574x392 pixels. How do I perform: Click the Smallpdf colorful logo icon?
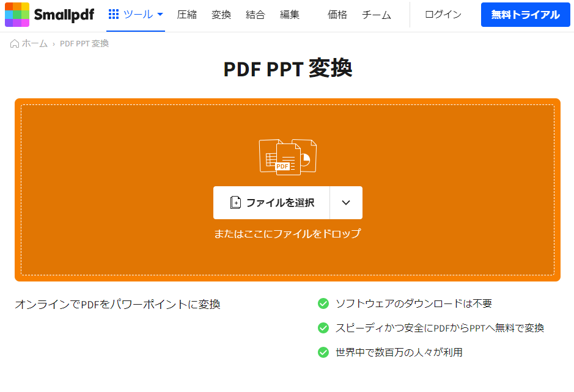point(17,15)
